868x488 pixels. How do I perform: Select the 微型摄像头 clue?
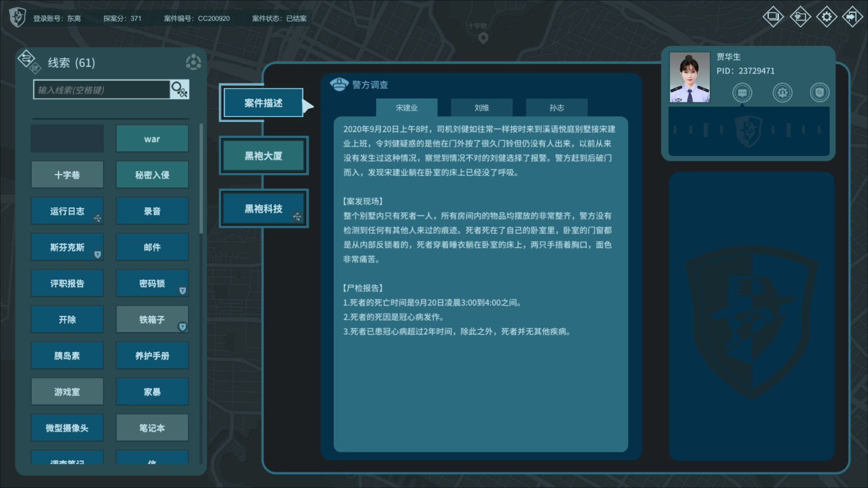(x=67, y=428)
